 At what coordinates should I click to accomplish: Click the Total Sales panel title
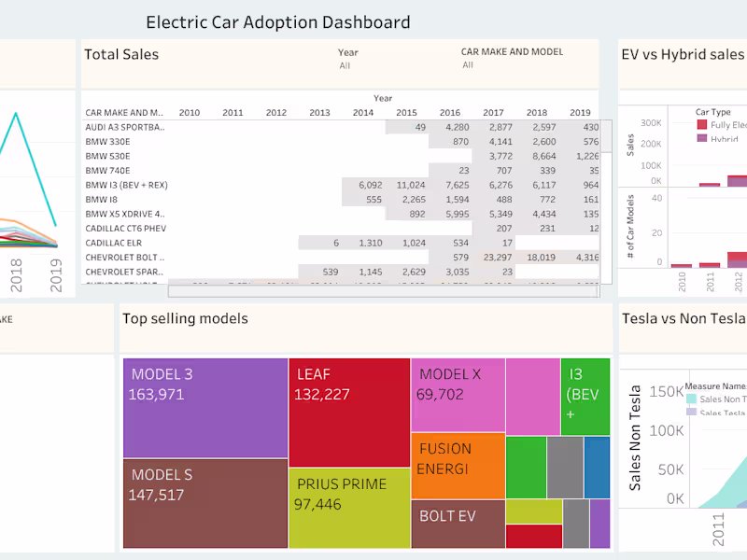click(x=121, y=55)
